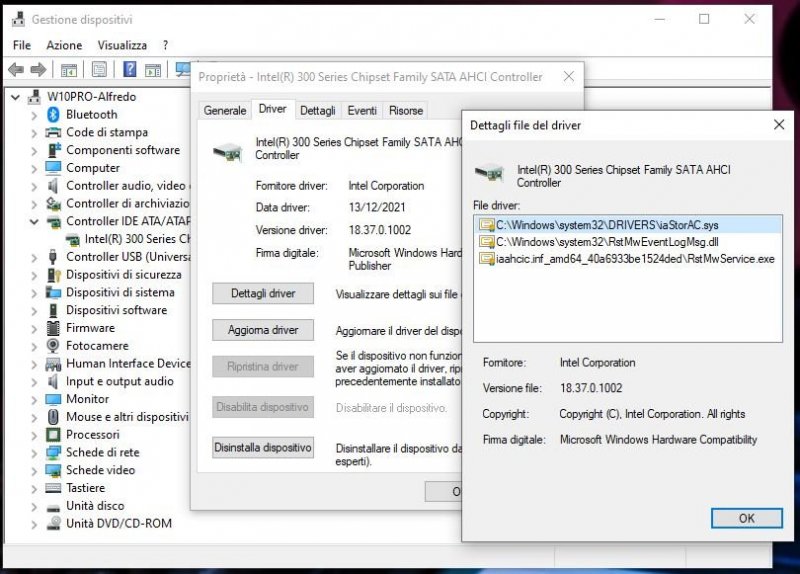Close the Proprietà dialog with X
Viewport: 800px width, 574px height.
point(568,77)
